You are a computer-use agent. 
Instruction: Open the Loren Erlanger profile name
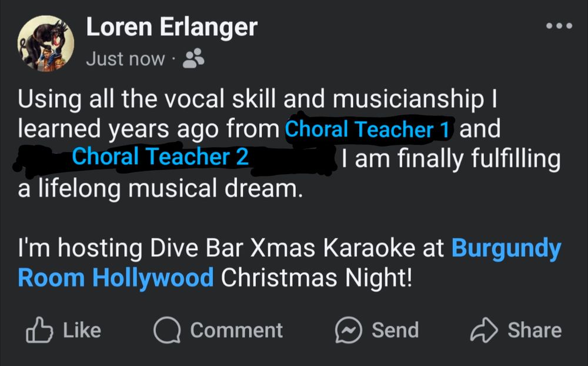pyautogui.click(x=172, y=27)
